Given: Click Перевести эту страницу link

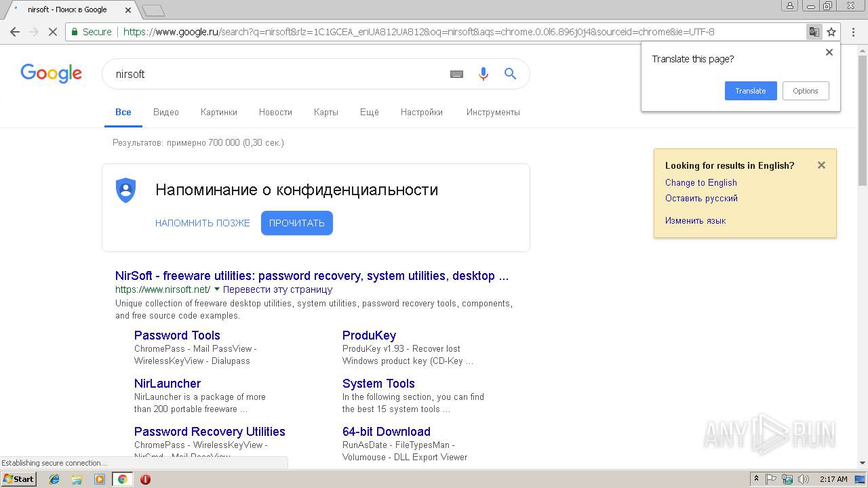Looking at the screenshot, I should pyautogui.click(x=278, y=289).
